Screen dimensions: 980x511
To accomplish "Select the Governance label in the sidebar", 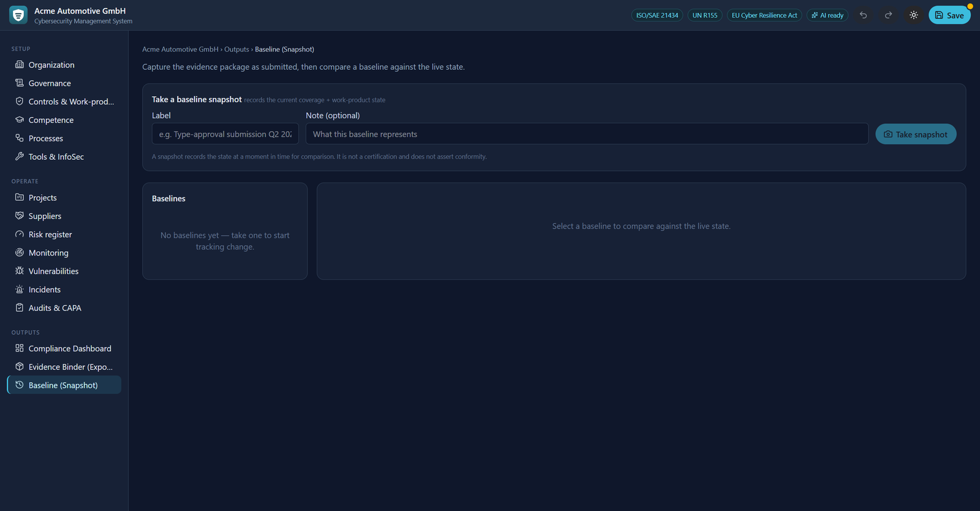I will click(x=50, y=83).
